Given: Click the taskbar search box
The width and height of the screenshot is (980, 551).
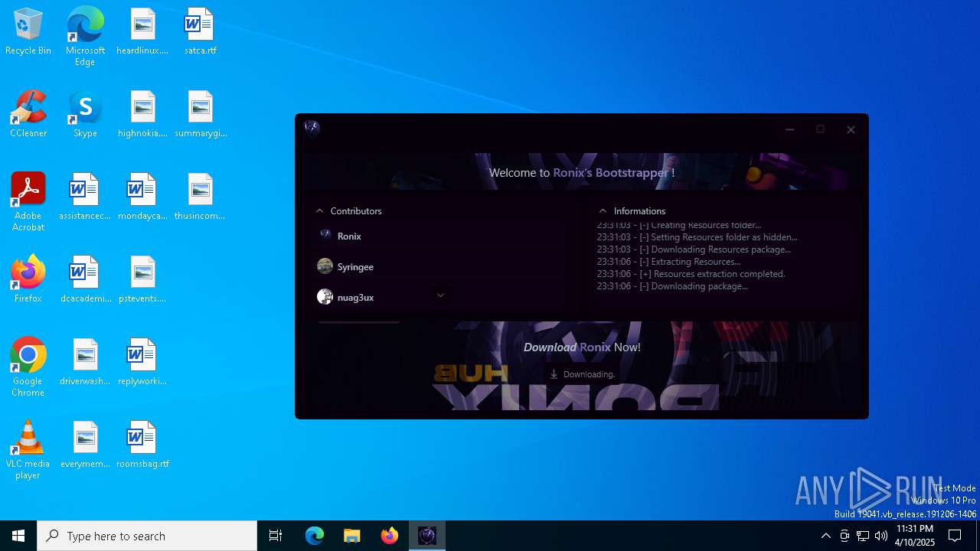Looking at the screenshot, I should [x=147, y=536].
